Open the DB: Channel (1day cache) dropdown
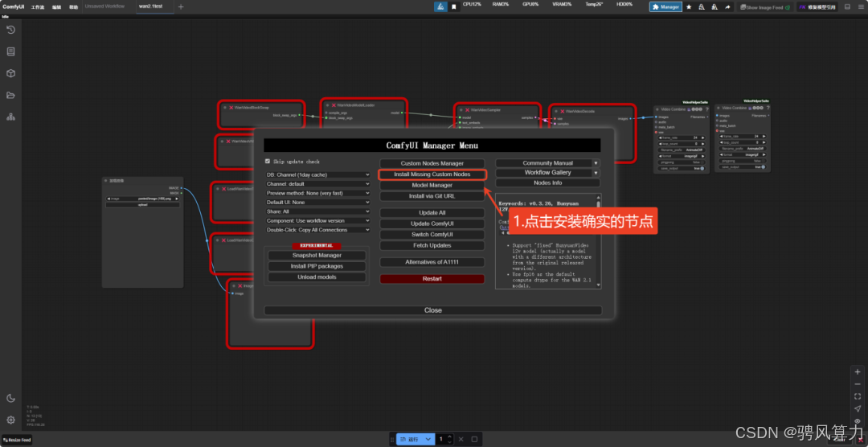868x447 pixels. click(317, 174)
